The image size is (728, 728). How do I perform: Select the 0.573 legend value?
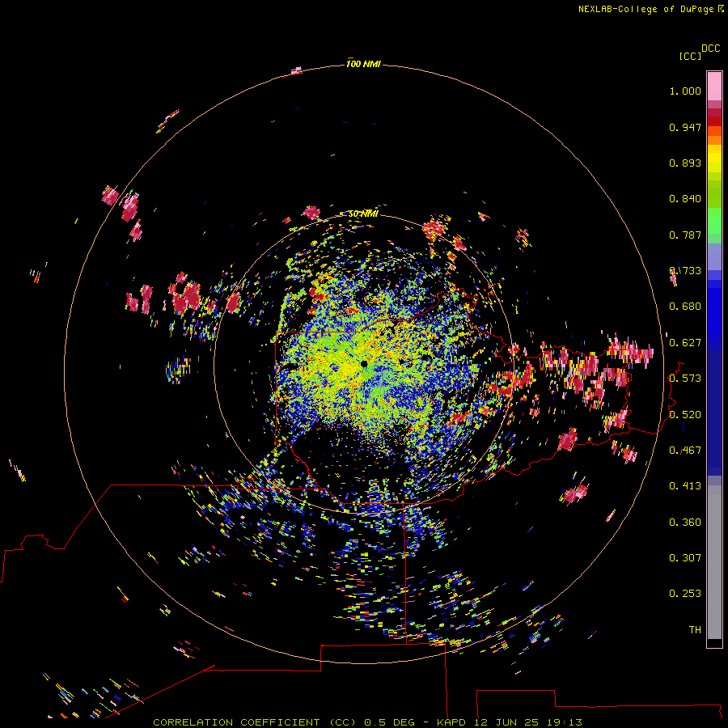coord(685,379)
